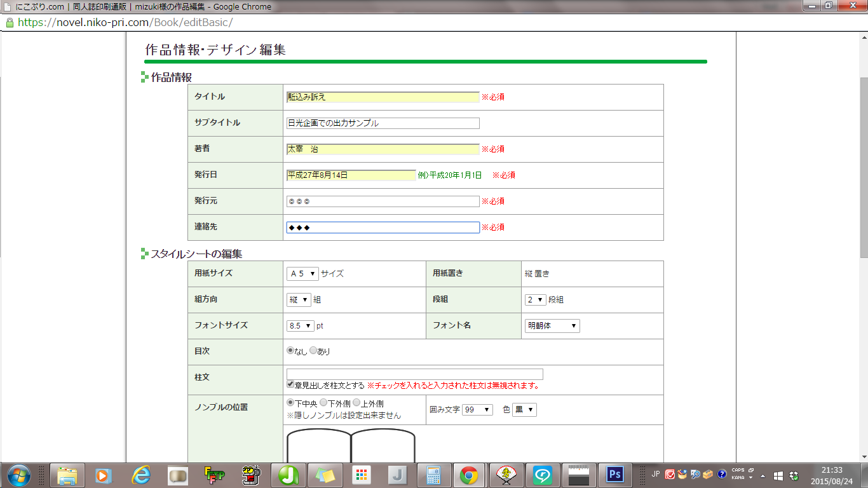868x488 pixels.
Task: Open the cartoon face app in taskbar
Action: (250, 475)
